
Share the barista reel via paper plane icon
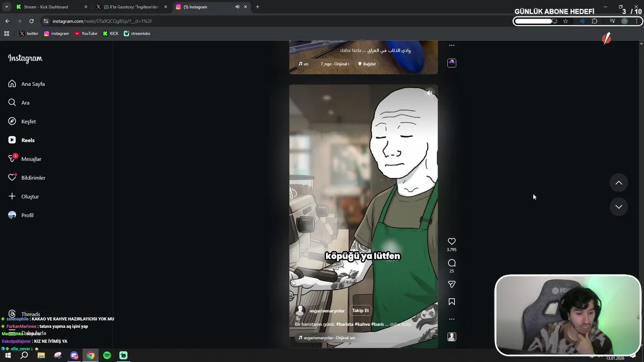(452, 284)
